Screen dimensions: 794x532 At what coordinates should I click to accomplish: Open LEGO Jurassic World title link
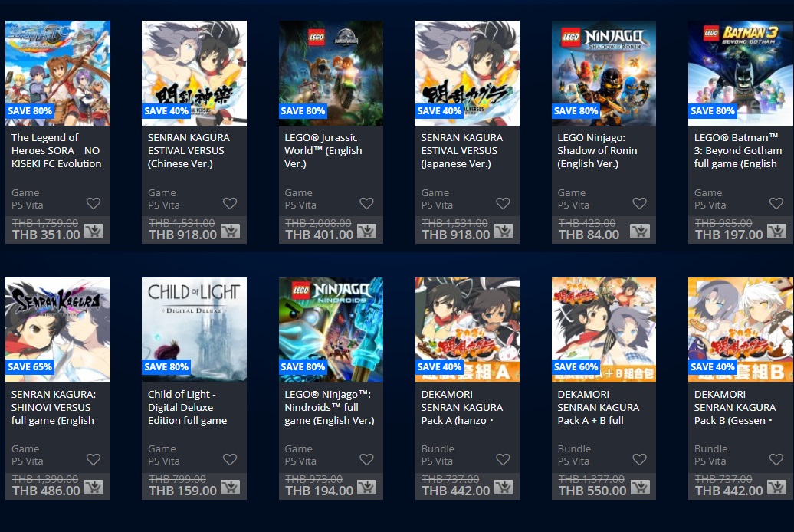pyautogui.click(x=323, y=150)
